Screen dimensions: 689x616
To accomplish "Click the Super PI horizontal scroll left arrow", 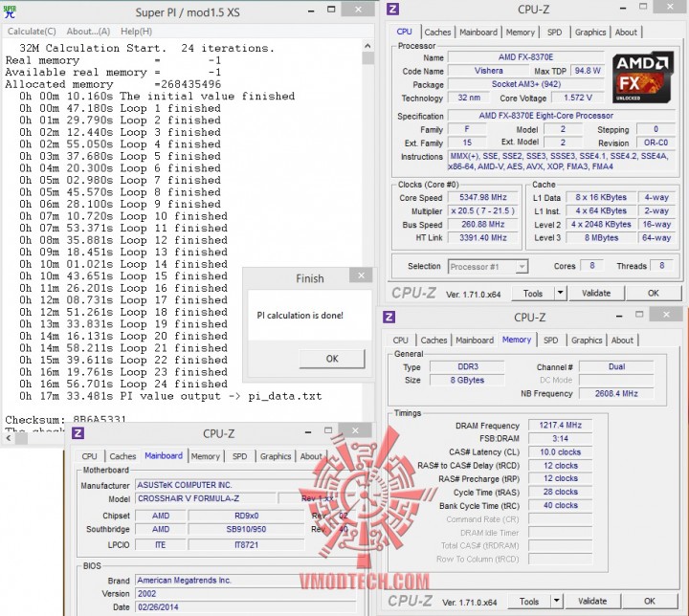I will pos(9,438).
